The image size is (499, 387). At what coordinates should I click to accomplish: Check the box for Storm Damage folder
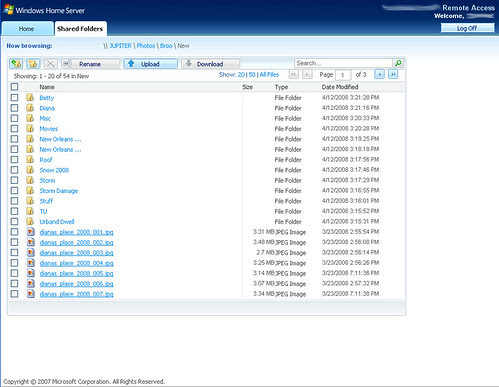pos(14,191)
